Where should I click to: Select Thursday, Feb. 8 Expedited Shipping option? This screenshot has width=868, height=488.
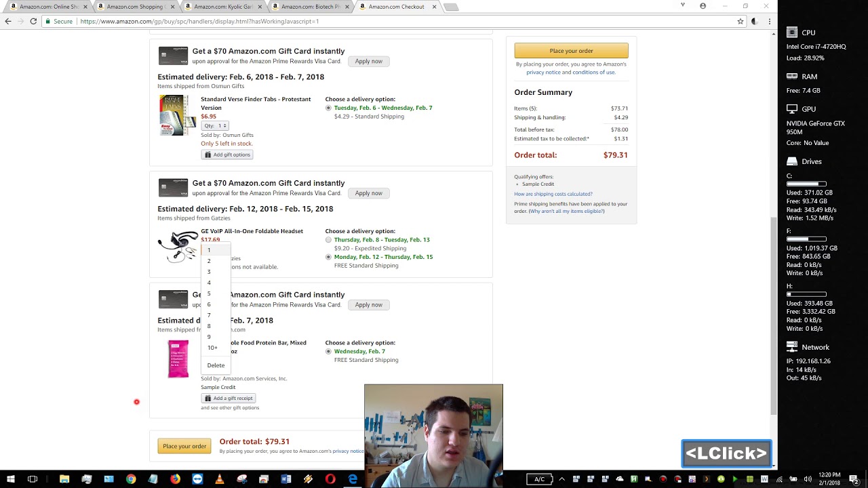(328, 240)
